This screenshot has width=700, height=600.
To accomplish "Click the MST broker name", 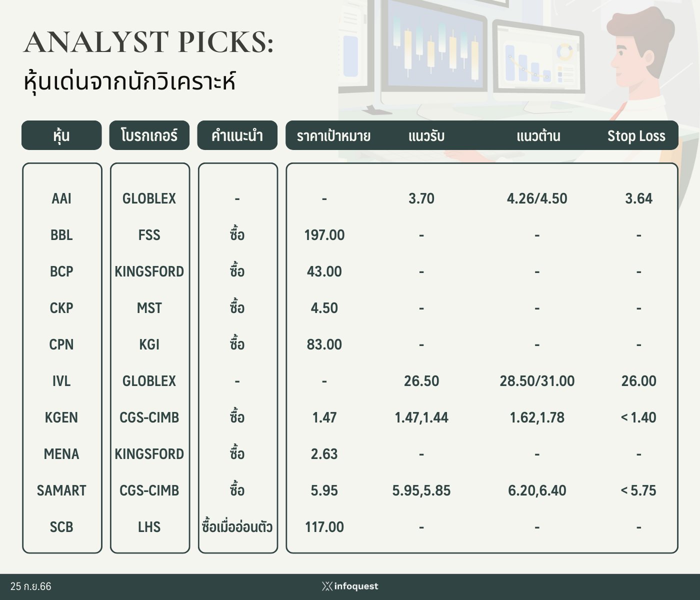I will click(x=149, y=308).
